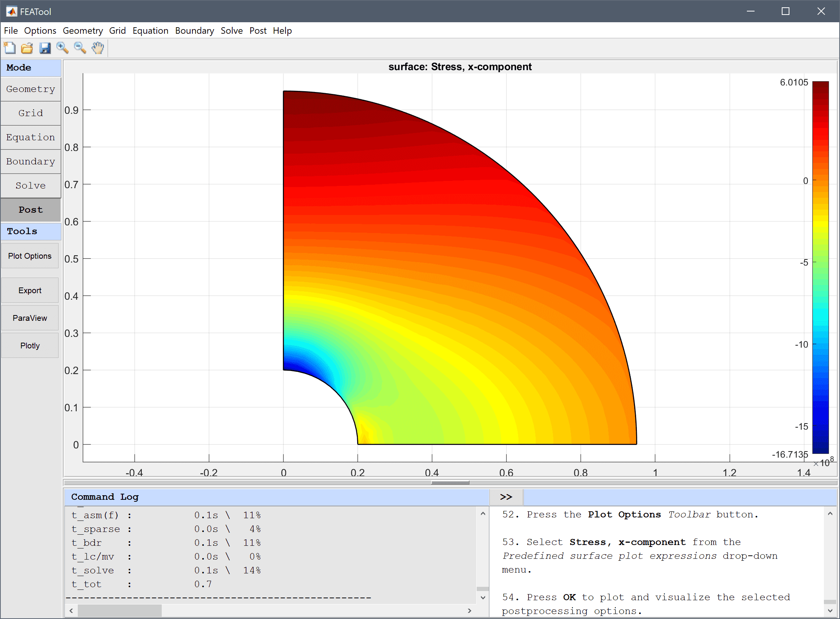Activate the Pan hand tool
This screenshot has width=840, height=619.
tap(98, 48)
